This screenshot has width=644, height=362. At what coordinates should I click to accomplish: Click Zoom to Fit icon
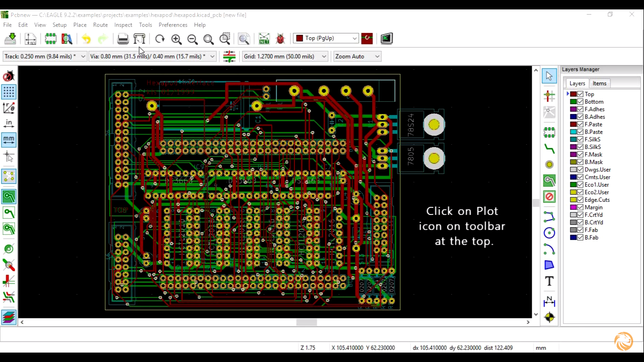click(x=208, y=39)
